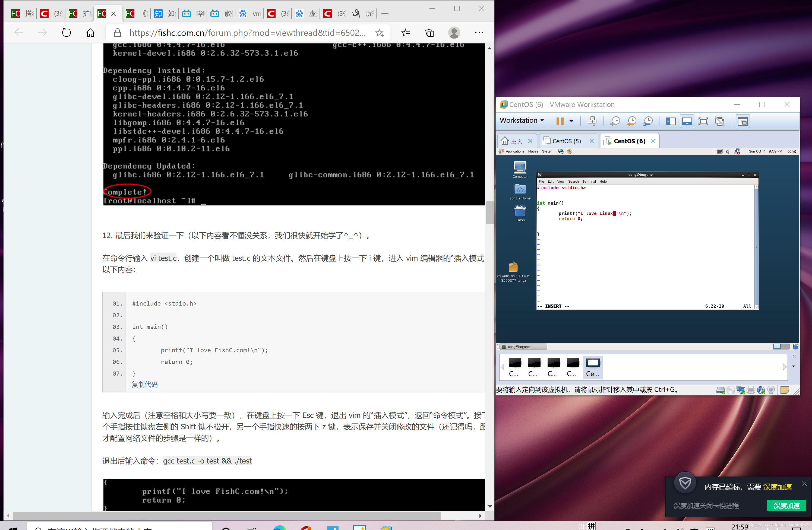Open the snapshot manager
Image resolution: width=812 pixels, height=530 pixels.
(647, 121)
